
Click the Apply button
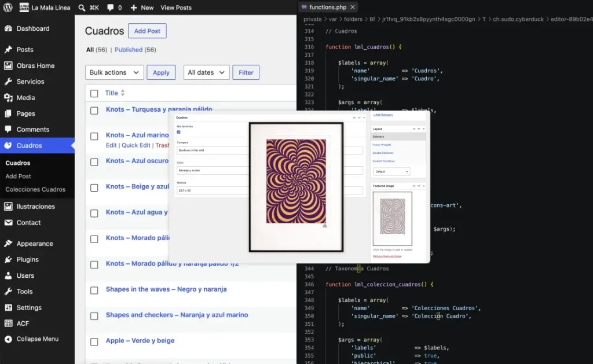pos(161,72)
